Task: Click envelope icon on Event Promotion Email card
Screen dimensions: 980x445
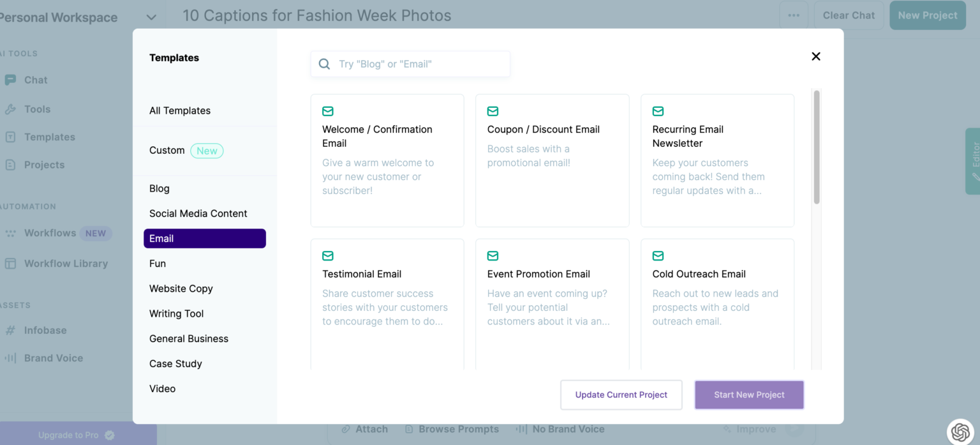Action: (x=493, y=256)
